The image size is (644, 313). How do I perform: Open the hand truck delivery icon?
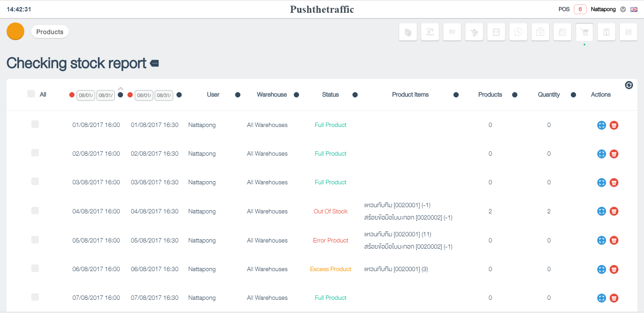474,32
